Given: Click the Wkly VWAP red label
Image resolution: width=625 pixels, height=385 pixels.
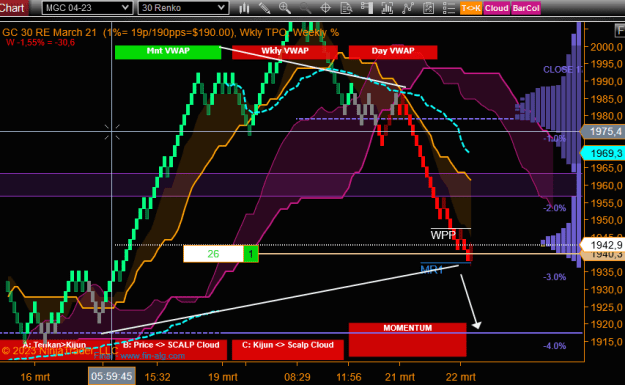Looking at the screenshot, I should pyautogui.click(x=285, y=52).
